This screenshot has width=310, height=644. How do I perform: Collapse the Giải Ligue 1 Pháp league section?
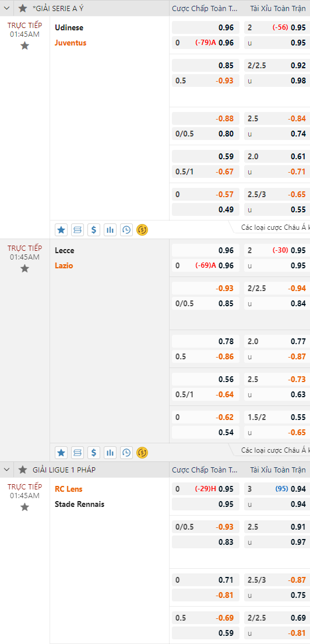6,470
